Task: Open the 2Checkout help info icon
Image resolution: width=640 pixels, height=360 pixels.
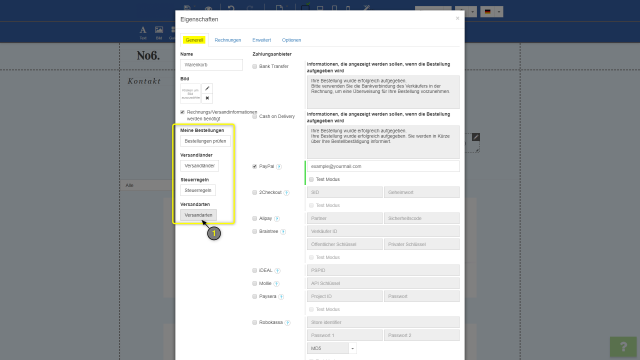Action: [287, 193]
